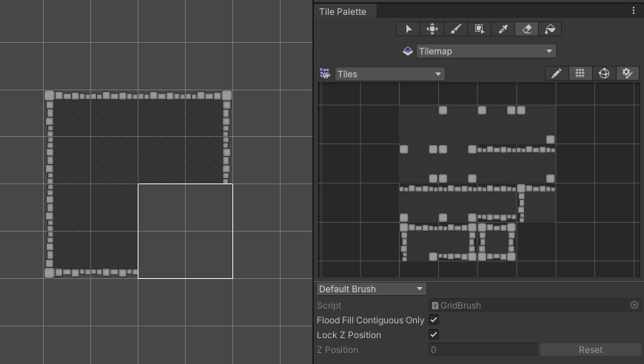
Task: Expand the Tiles palette dropdown
Action: 389,74
